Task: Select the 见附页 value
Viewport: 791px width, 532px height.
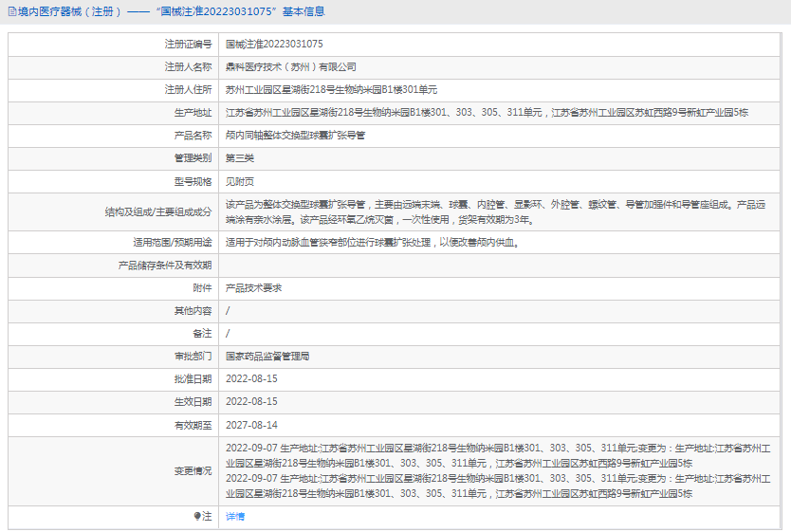Action: (x=240, y=181)
